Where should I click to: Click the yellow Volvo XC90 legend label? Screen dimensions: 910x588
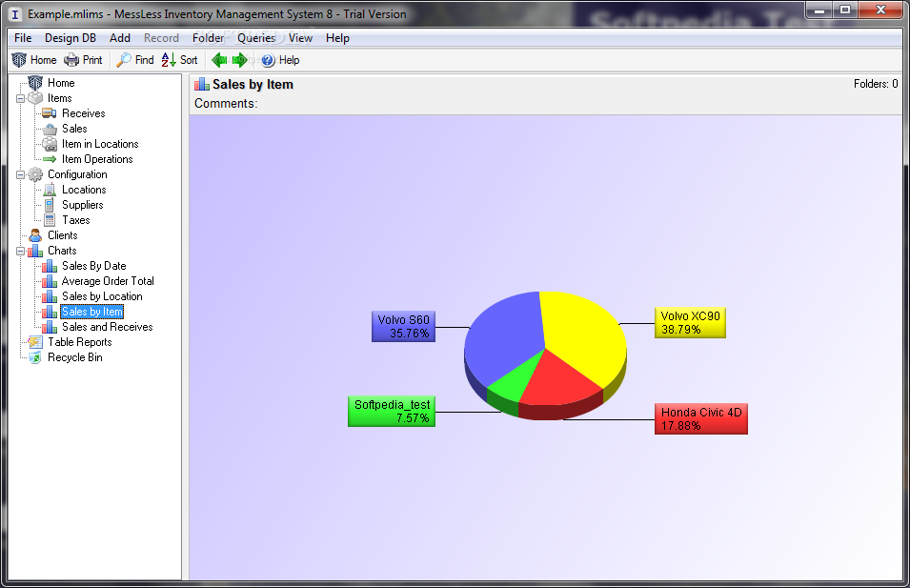click(690, 323)
